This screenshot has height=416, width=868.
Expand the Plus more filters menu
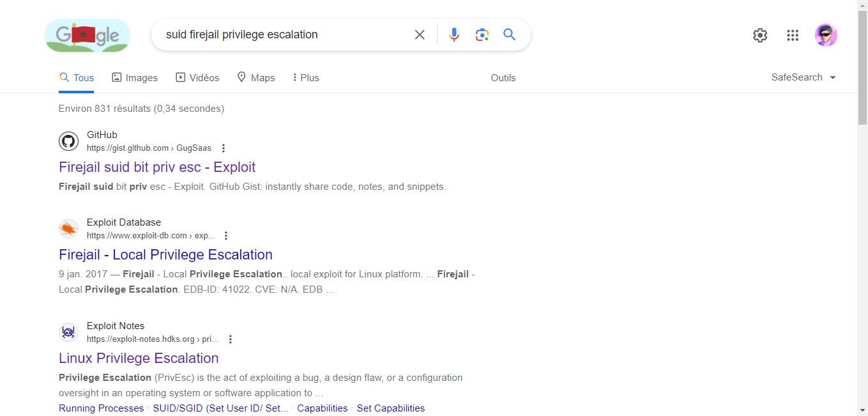305,78
